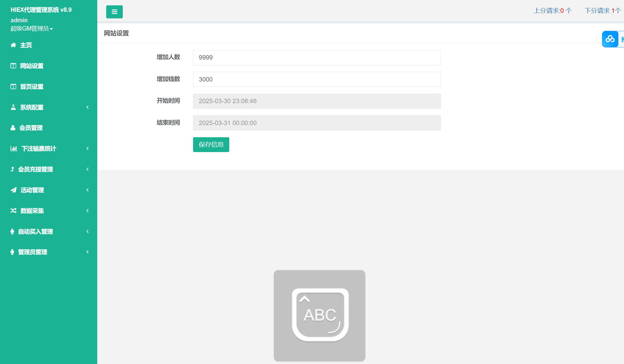Click the bar chart icon for 下注输赢统计
This screenshot has width=624, height=364.
coord(14,149)
